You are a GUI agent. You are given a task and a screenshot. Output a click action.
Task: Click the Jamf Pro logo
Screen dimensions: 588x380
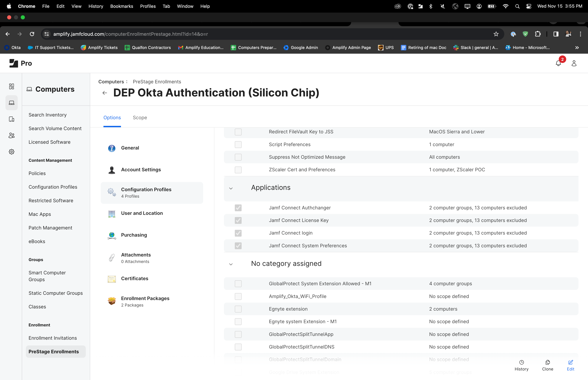[20, 63]
